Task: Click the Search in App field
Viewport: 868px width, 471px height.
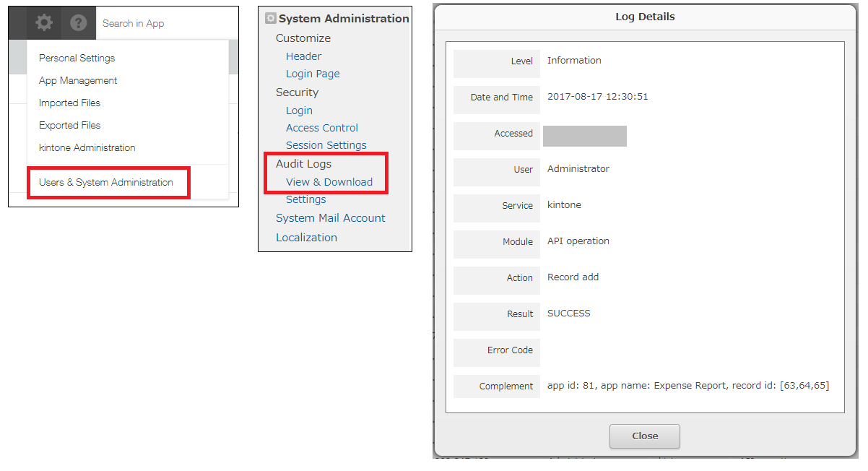Action: pyautogui.click(x=166, y=23)
